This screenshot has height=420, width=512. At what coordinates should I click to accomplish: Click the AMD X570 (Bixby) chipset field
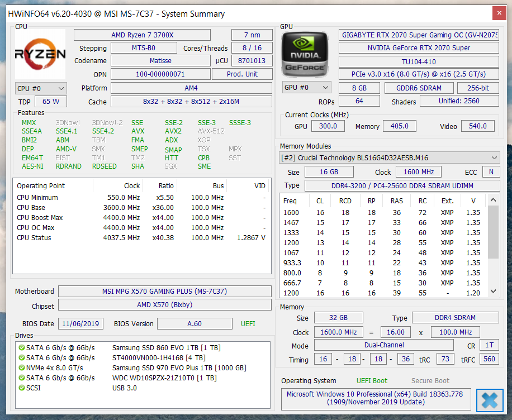pyautogui.click(x=164, y=305)
